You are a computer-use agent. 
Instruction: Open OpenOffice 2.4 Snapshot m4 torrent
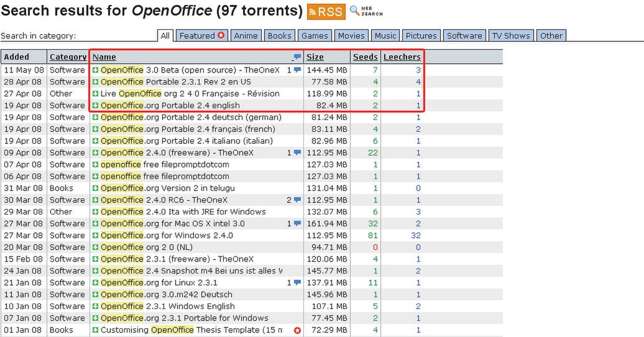pyautogui.click(x=191, y=271)
